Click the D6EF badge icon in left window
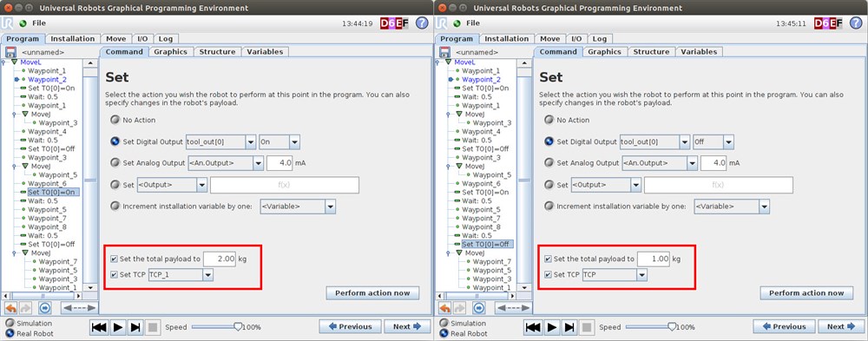The width and height of the screenshot is (868, 341). [394, 23]
